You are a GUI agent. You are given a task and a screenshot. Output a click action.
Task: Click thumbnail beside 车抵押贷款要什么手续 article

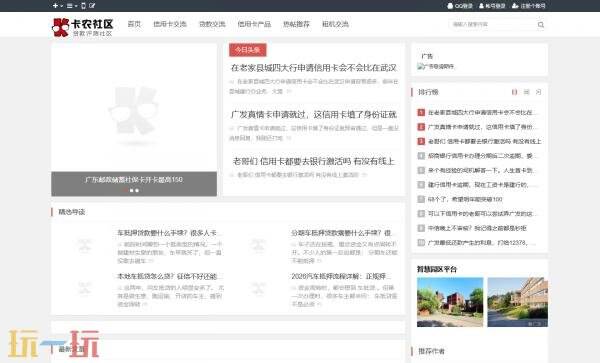(x=84, y=246)
